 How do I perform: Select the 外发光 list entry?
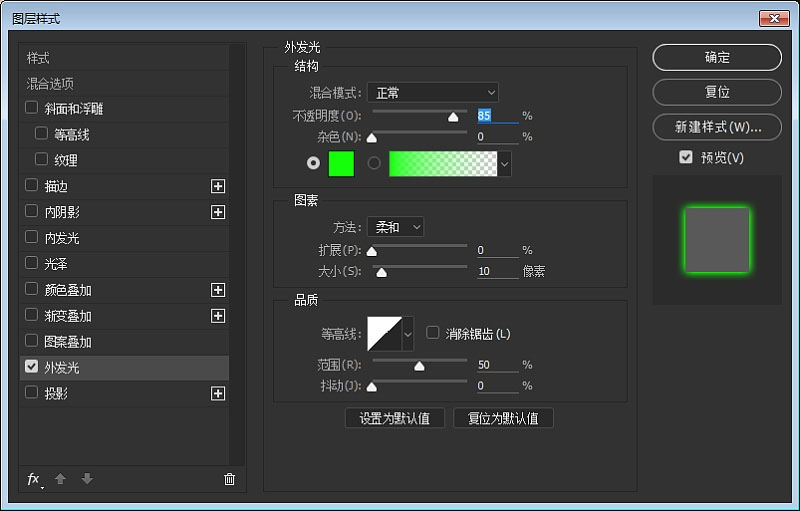124,368
